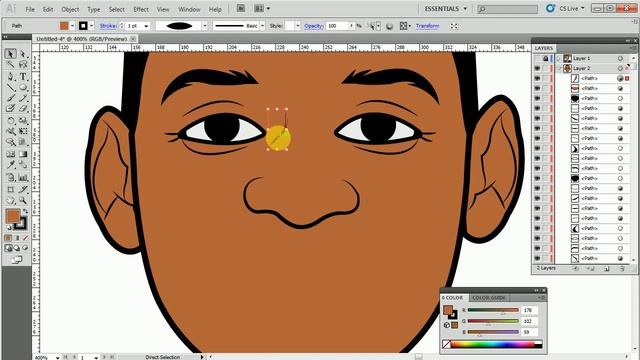Open the Object menu
The image size is (640, 360).
point(70,9)
